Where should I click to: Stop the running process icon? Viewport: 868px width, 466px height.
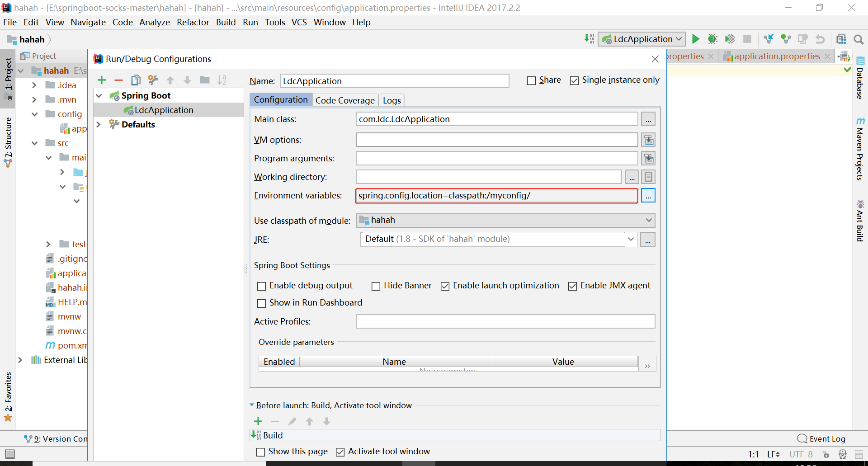[747, 39]
